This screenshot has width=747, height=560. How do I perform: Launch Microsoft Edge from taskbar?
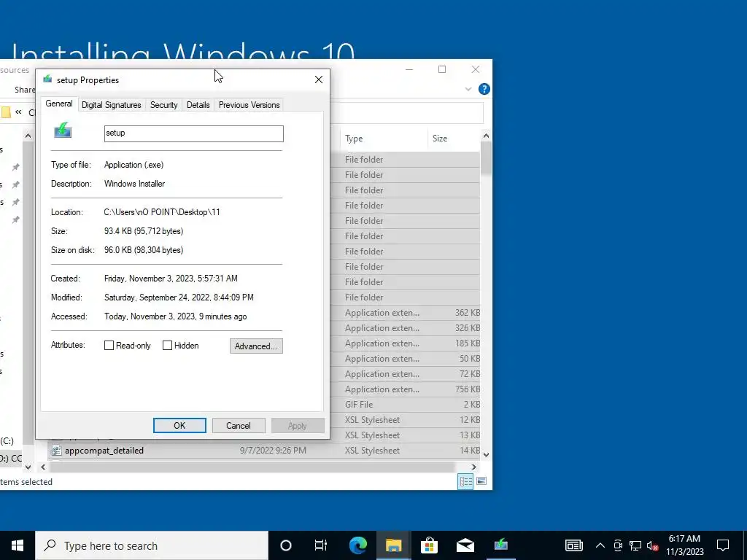tap(357, 545)
